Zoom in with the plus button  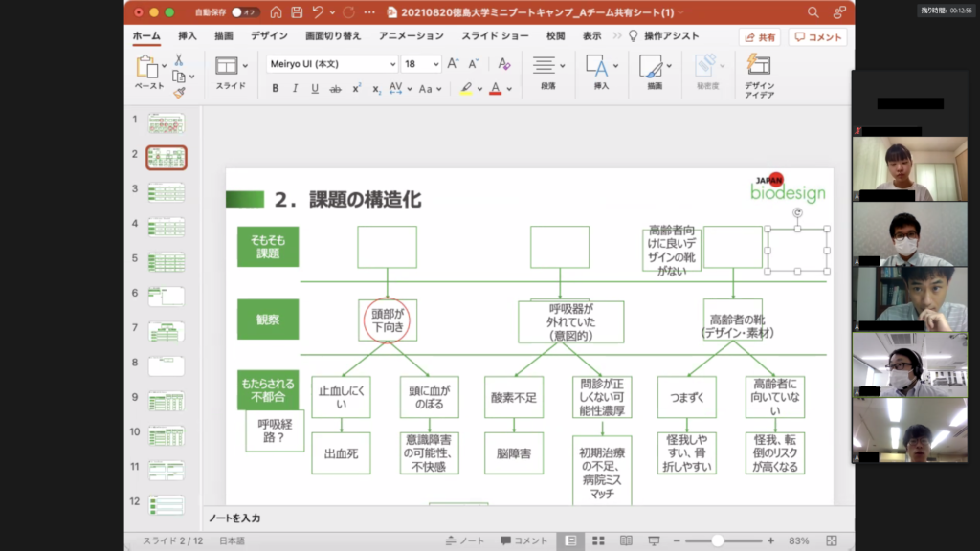pyautogui.click(x=770, y=541)
